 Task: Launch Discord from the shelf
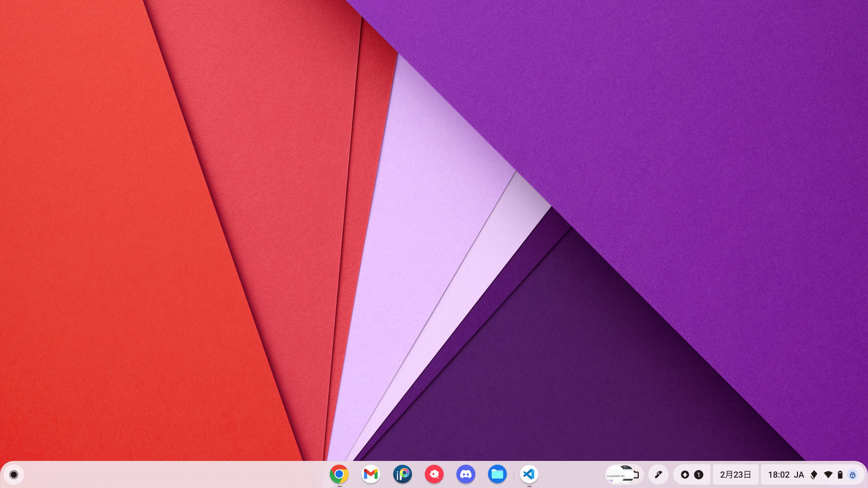tap(466, 474)
